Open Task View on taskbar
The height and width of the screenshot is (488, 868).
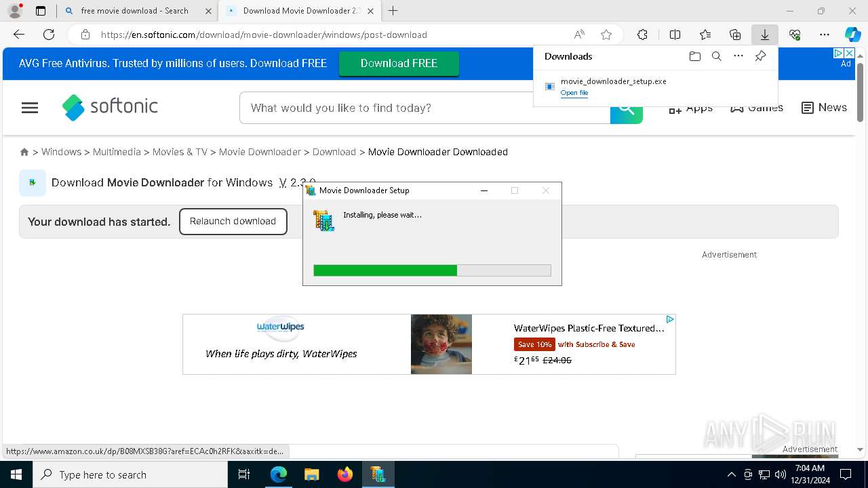[244, 474]
